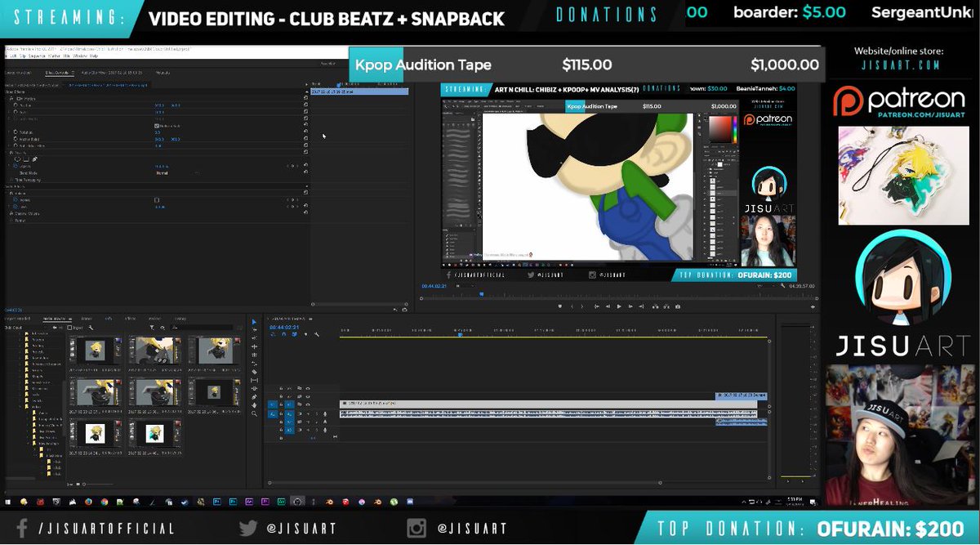Screen dimensions: 980x545
Task: Open the Media Browser settings wrench
Action: click(x=91, y=328)
